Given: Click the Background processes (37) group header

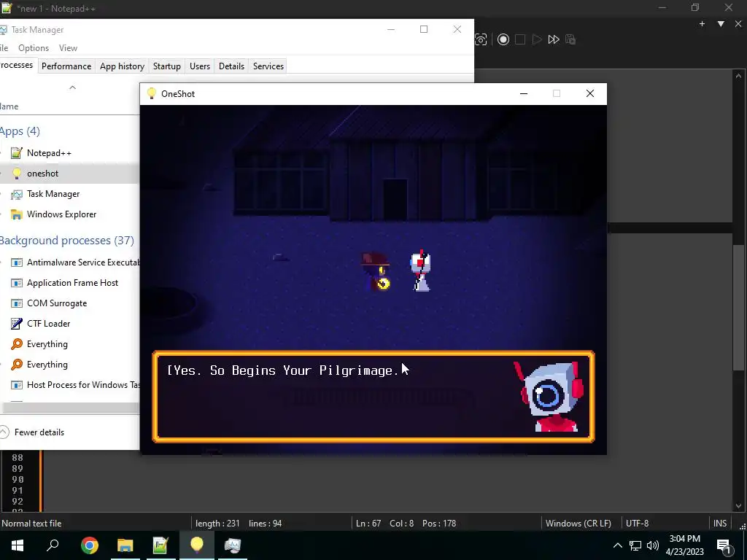Looking at the screenshot, I should pyautogui.click(x=66, y=240).
